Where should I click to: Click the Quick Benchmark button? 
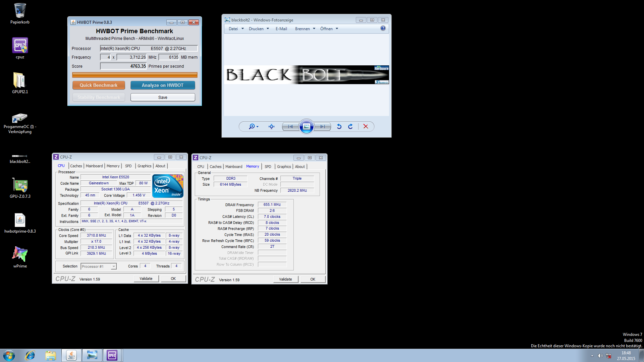click(99, 85)
